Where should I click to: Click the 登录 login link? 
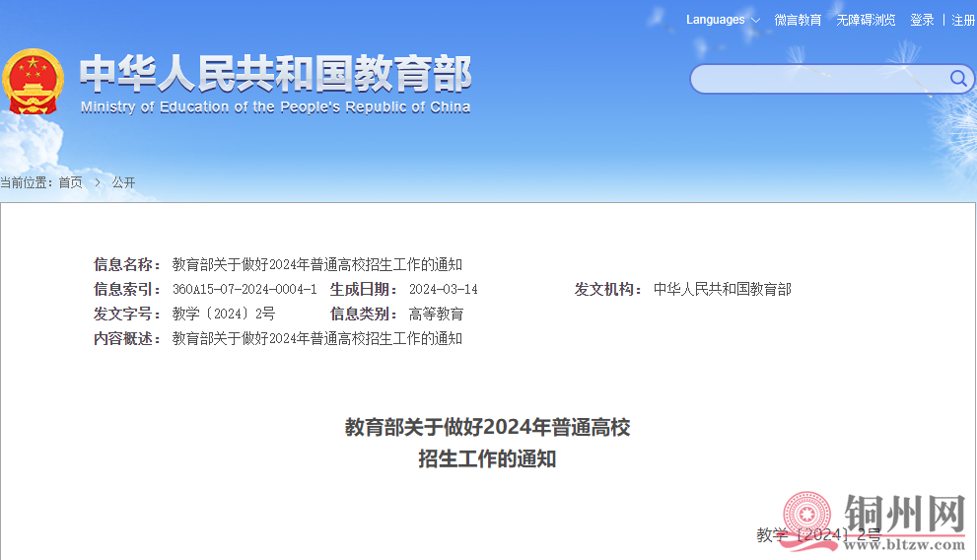(922, 20)
